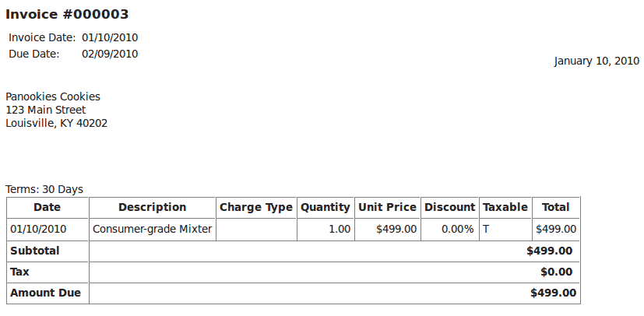Click the Unit Price column header
The height and width of the screenshot is (316, 644).
tap(387, 208)
